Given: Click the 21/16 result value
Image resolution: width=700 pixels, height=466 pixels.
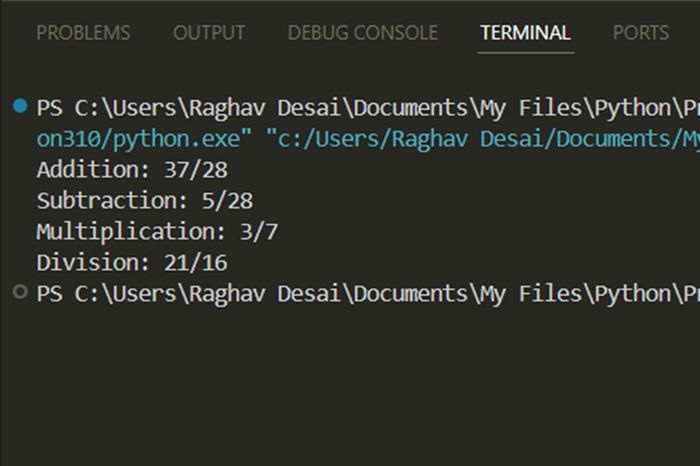Looking at the screenshot, I should [x=196, y=262].
